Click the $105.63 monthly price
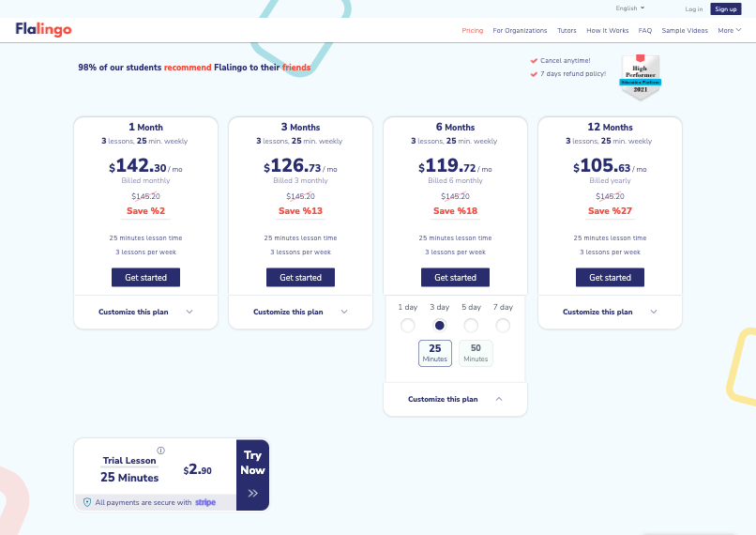This screenshot has height=535, width=756. [610, 166]
